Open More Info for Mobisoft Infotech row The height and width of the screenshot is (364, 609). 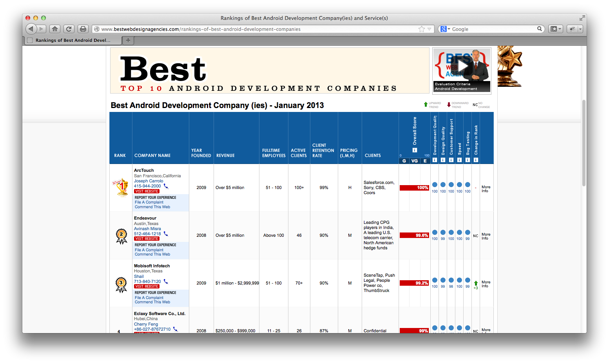tap(486, 284)
